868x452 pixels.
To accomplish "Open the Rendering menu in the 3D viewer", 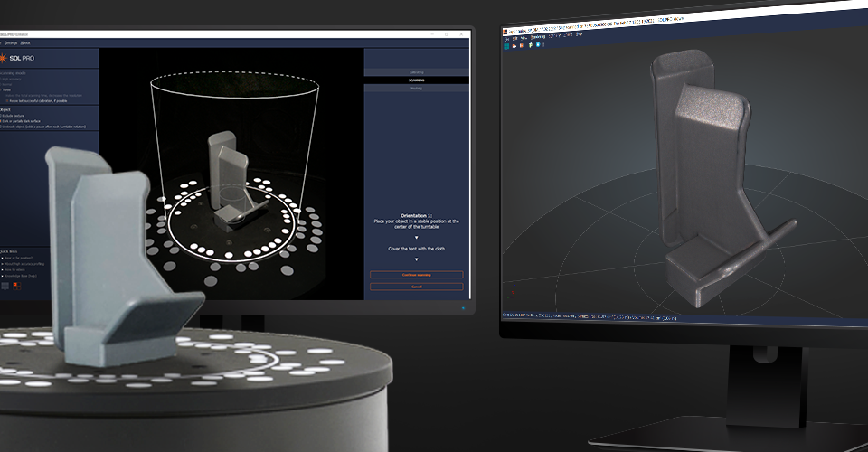I will point(538,38).
